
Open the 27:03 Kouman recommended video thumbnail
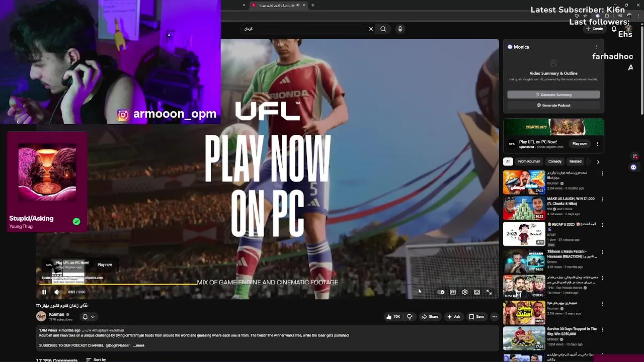tap(524, 182)
